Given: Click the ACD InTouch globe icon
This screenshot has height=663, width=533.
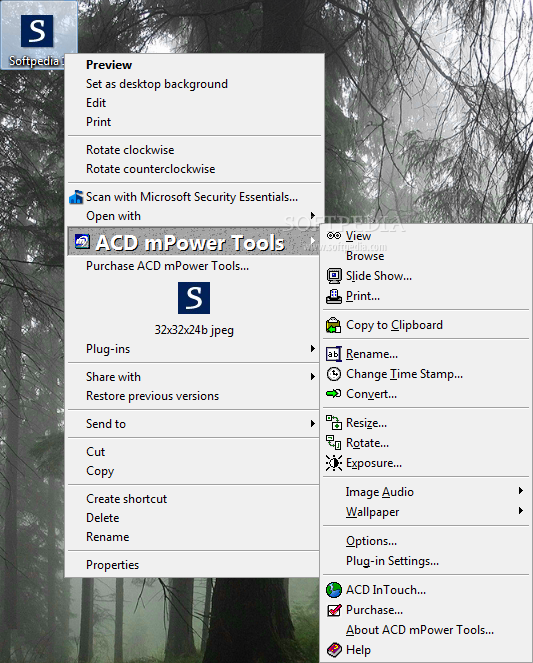Looking at the screenshot, I should click(x=334, y=590).
